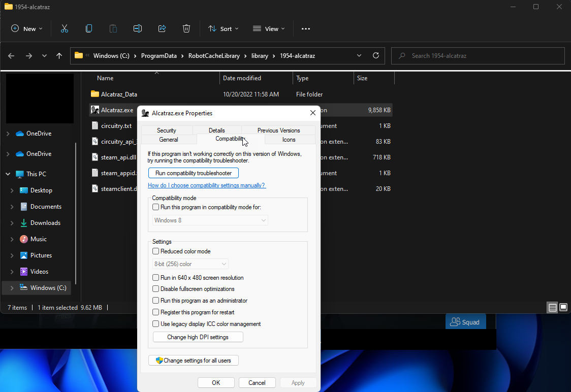Switch to details view layout icon
Screen dimensions: 571x392
click(x=552, y=308)
